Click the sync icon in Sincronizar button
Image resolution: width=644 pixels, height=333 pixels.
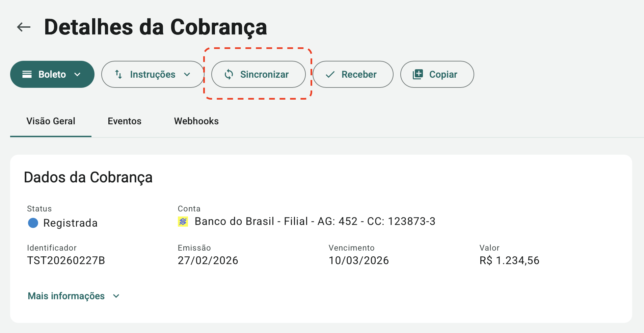(229, 74)
